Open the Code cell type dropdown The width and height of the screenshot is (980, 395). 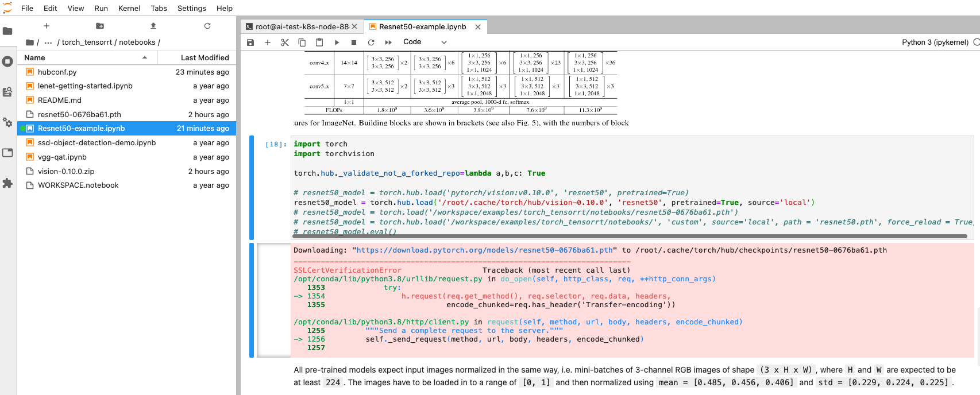(425, 42)
